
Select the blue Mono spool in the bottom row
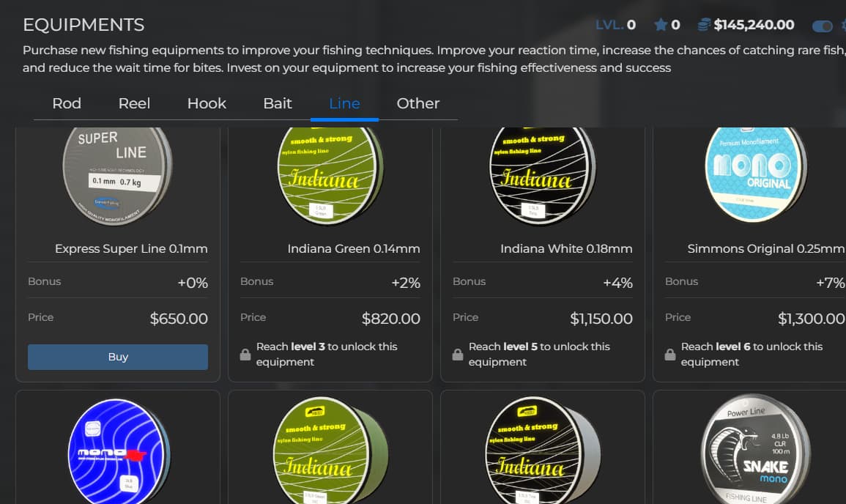point(119,451)
